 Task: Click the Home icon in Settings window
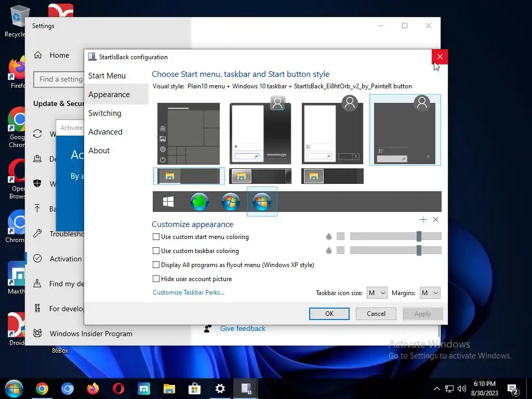(x=38, y=55)
